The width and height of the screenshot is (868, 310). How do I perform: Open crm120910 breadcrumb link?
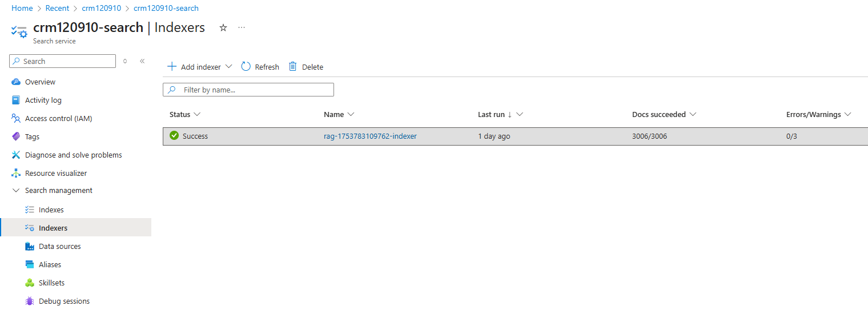point(101,8)
